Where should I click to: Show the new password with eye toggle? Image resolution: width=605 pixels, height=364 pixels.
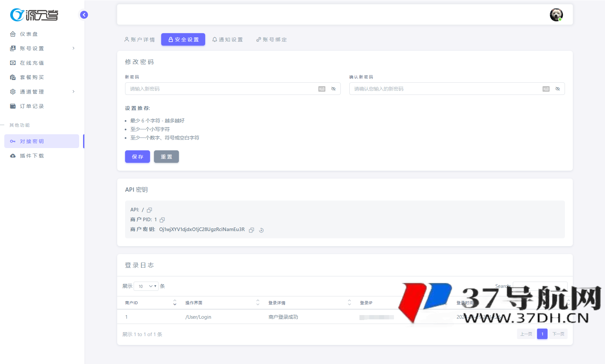(x=333, y=89)
